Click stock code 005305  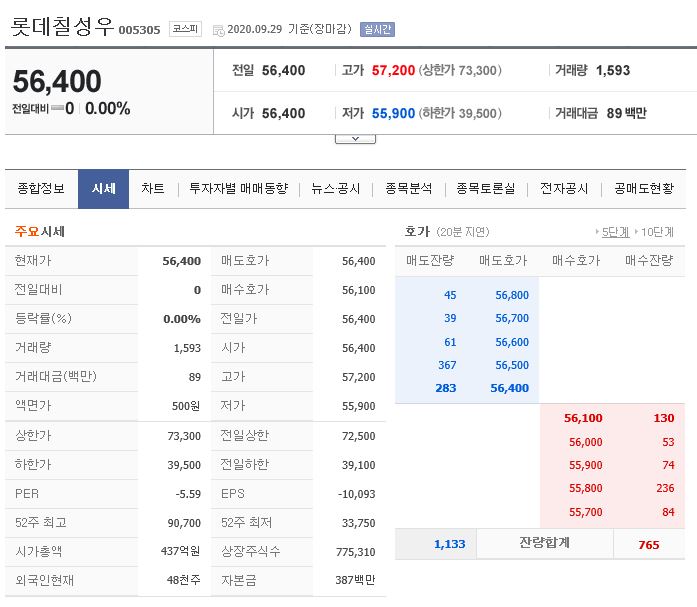[139, 30]
